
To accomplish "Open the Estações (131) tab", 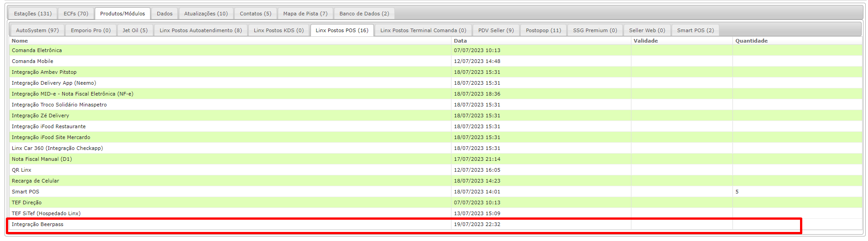I will 33,14.
